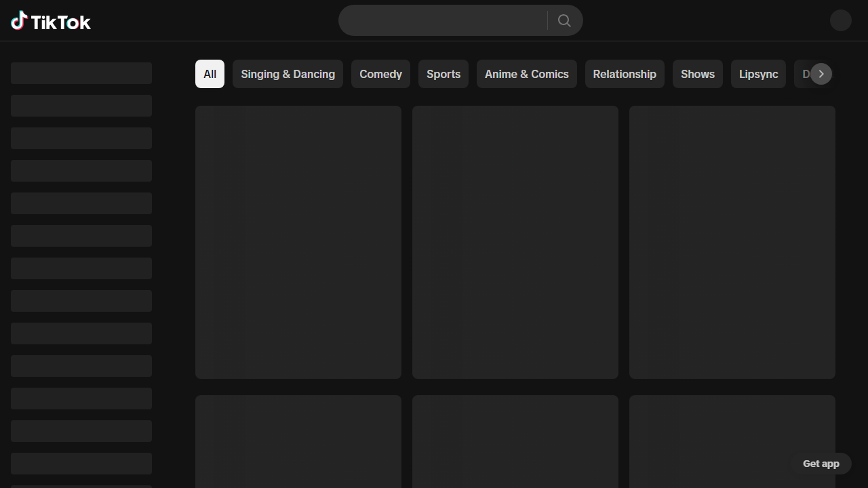Image resolution: width=868 pixels, height=488 pixels.
Task: Open the first video card in the top row
Action: click(x=298, y=242)
